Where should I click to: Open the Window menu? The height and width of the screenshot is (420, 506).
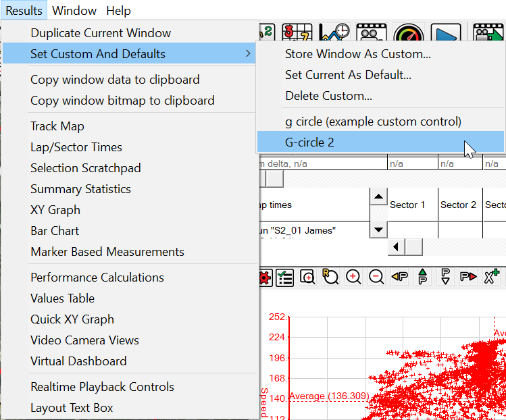pos(74,10)
